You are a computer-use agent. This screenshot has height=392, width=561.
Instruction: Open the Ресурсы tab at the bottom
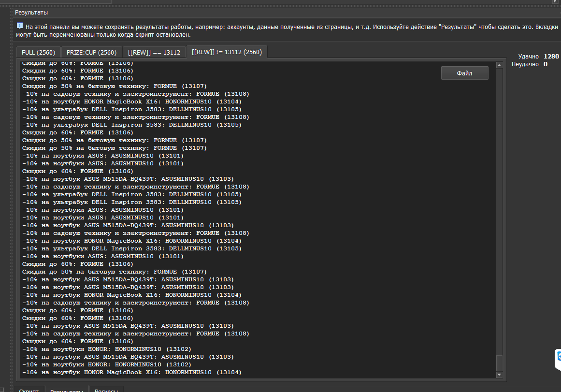point(106,390)
